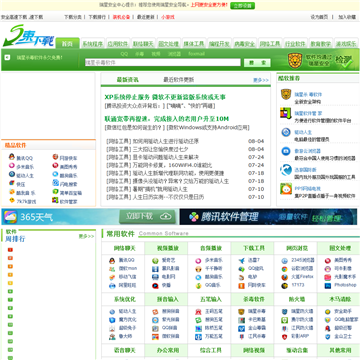
Task: Open the 万能网卡修复 160WiFi4.0 news row
Action: tap(159, 165)
